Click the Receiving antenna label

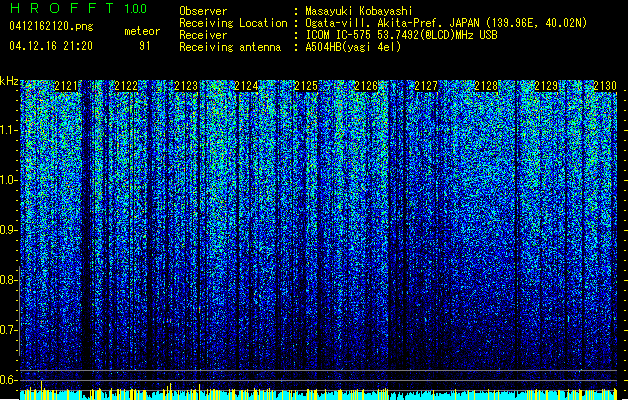click(230, 47)
